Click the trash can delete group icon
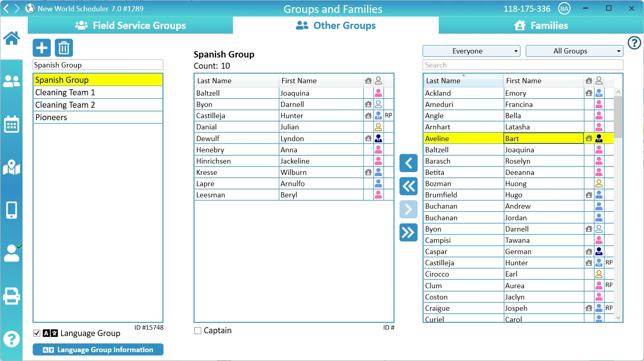The image size is (644, 361). 64,48
